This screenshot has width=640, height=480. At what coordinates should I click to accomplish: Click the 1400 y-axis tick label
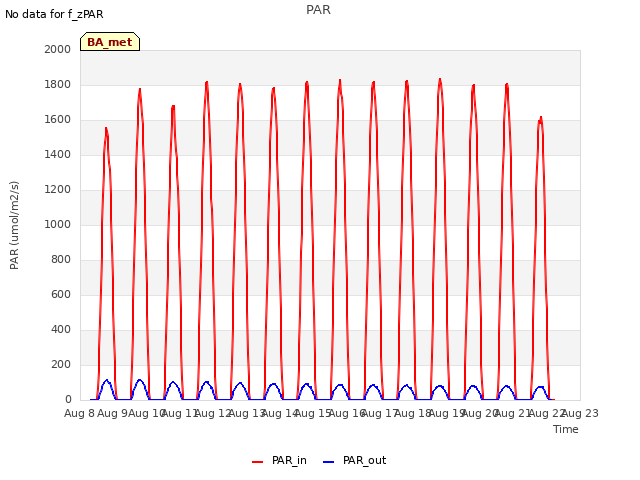click(x=58, y=154)
